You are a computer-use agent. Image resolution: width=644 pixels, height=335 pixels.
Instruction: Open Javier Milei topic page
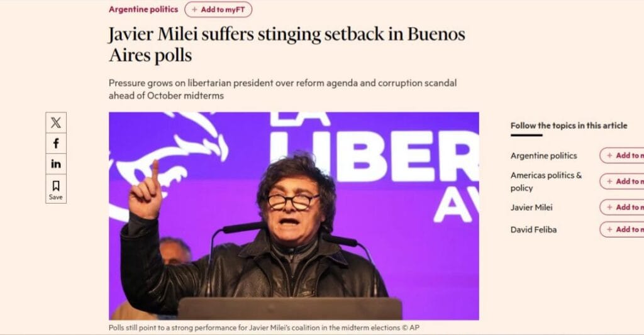tap(531, 207)
